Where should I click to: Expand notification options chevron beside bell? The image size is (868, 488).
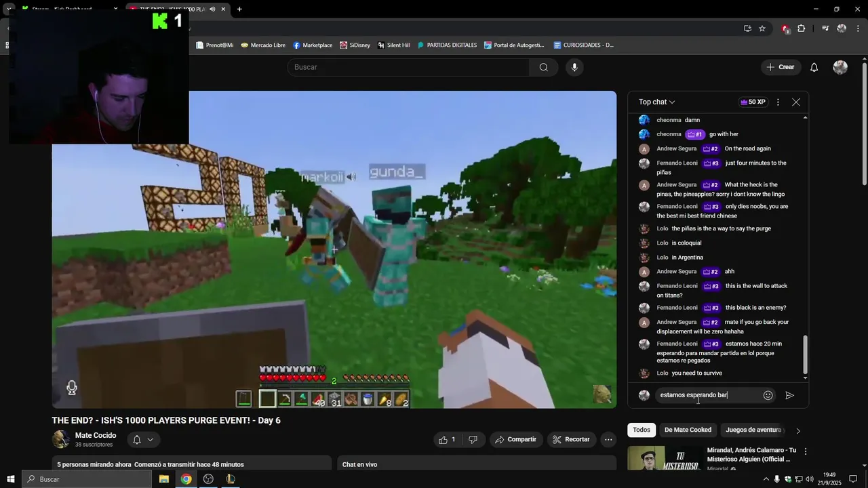coord(151,439)
